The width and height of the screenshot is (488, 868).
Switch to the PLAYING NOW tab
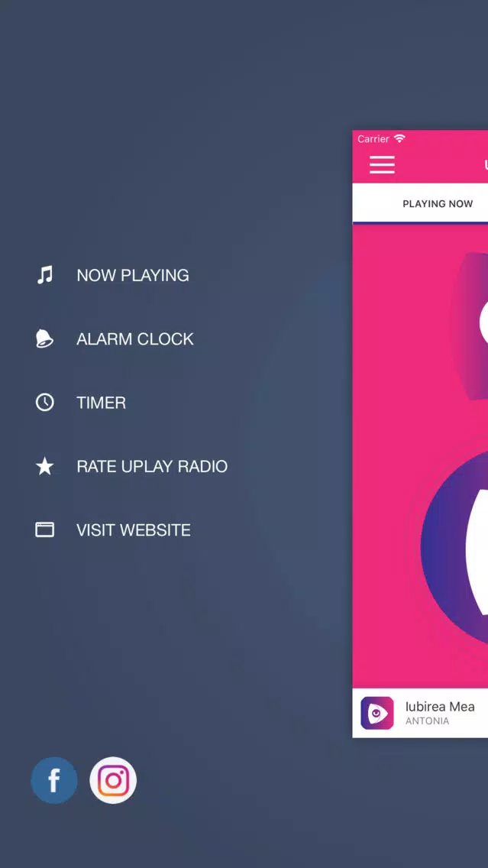(x=438, y=204)
